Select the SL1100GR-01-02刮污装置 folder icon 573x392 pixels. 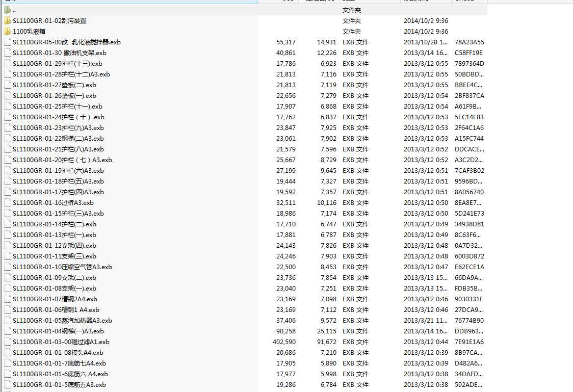[7, 20]
